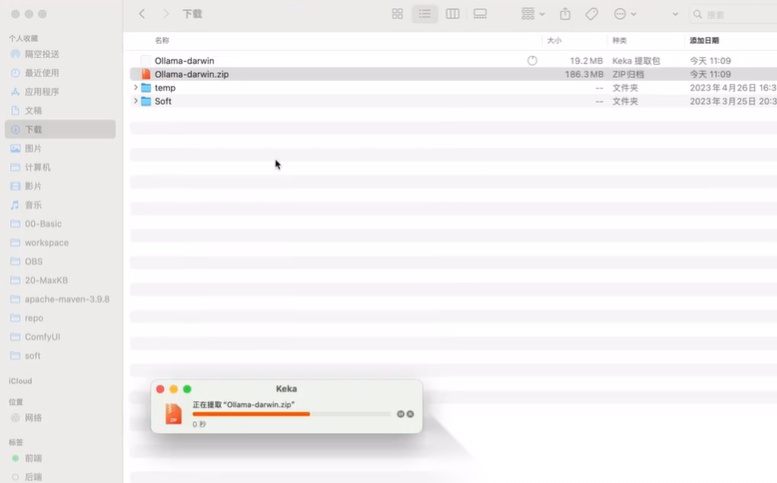Open 00-Basic folder in sidebar
This screenshot has width=777, height=483.
(x=60, y=223)
